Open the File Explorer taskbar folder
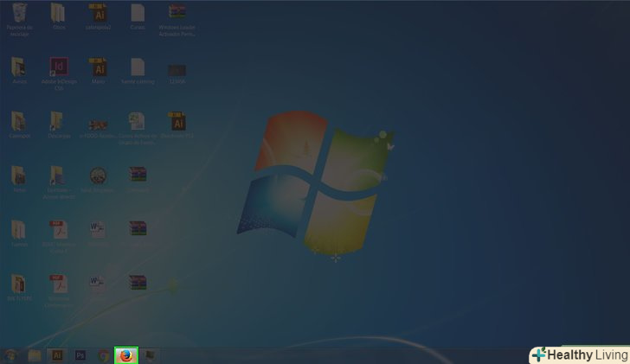Image resolution: width=630 pixels, height=364 pixels. point(35,355)
